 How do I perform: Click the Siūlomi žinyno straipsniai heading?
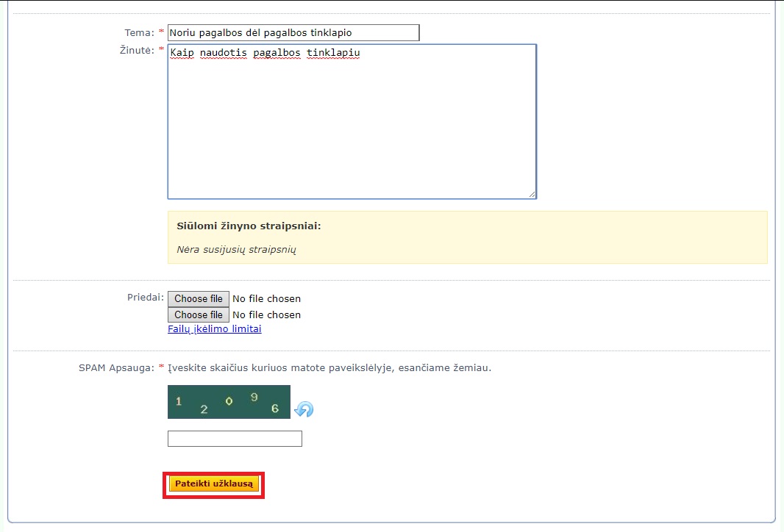(x=249, y=226)
